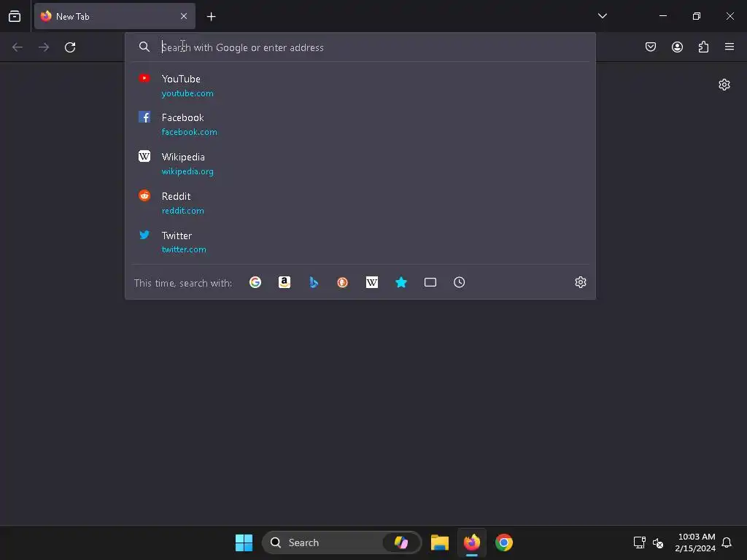Viewport: 747px width, 560px height.
Task: Click the Twitter bird favicon in suggestions
Action: click(x=144, y=234)
